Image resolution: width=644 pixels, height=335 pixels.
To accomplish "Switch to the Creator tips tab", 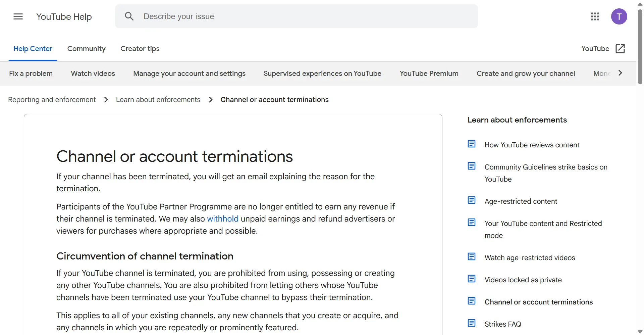I will [x=140, y=49].
